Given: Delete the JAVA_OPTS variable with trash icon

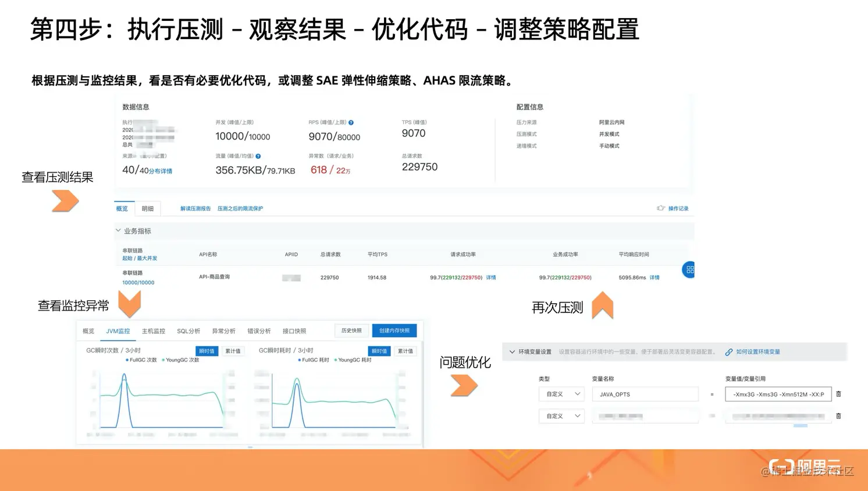Looking at the screenshot, I should [x=838, y=393].
